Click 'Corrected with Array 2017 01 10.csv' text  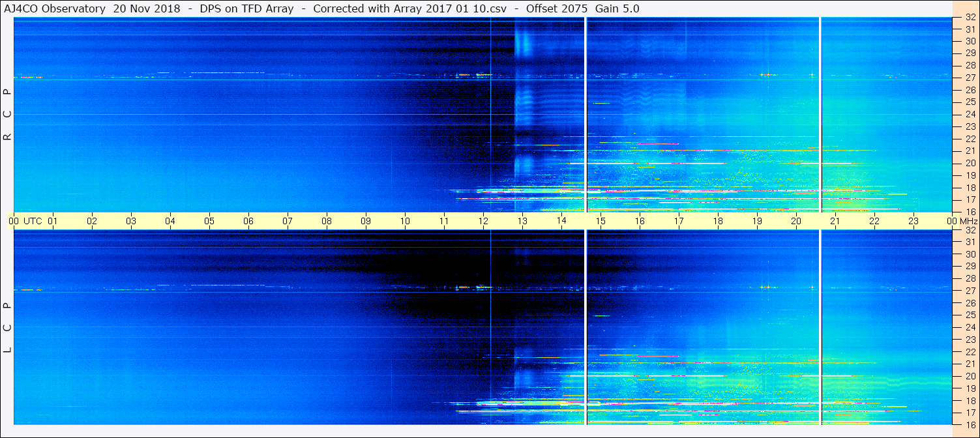click(409, 8)
